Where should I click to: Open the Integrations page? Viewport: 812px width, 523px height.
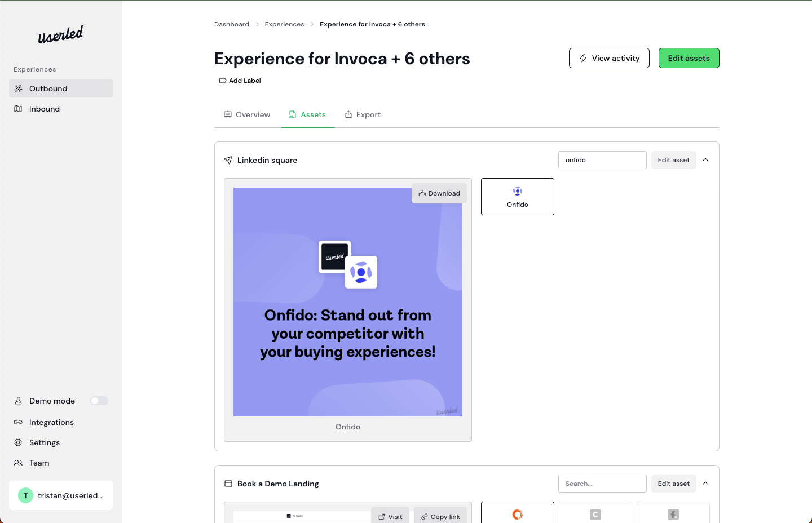pyautogui.click(x=51, y=422)
